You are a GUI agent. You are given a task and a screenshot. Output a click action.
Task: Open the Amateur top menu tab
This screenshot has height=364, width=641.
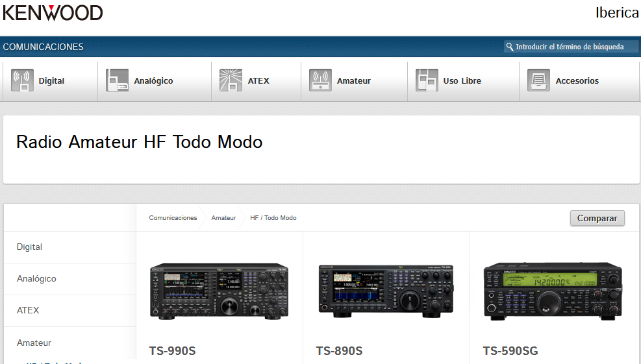pos(353,81)
